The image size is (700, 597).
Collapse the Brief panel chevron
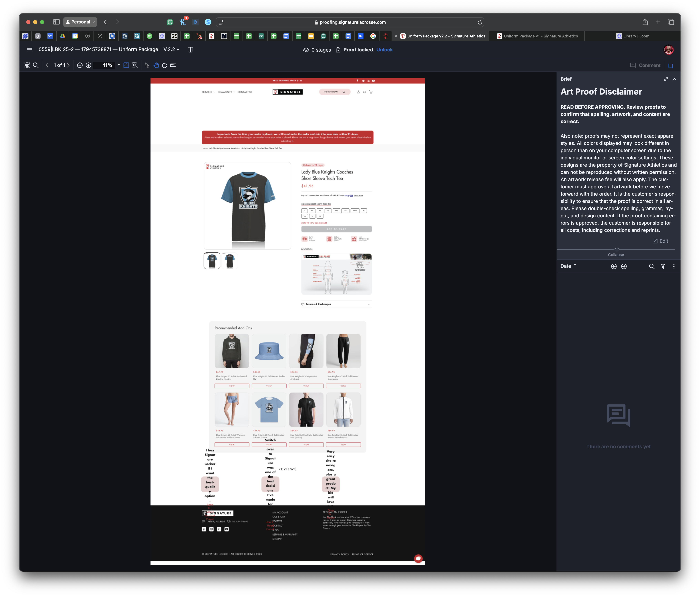pyautogui.click(x=674, y=79)
